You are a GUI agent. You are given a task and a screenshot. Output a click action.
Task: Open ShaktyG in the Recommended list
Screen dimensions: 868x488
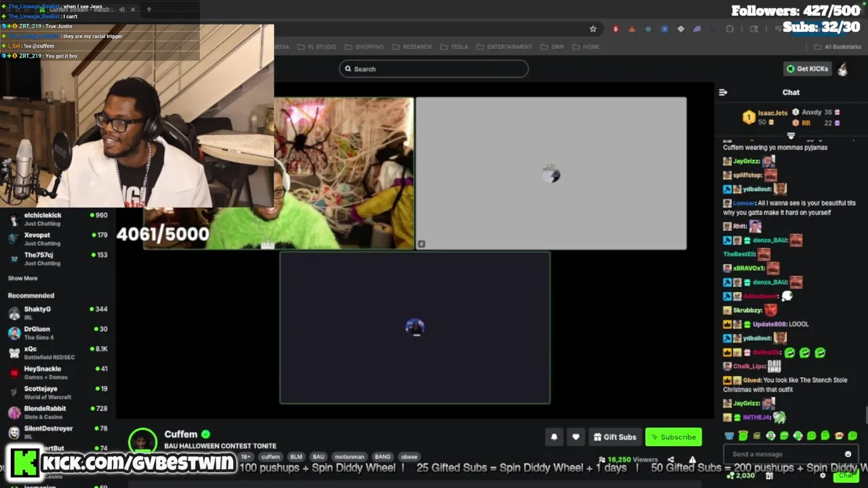pyautogui.click(x=58, y=312)
